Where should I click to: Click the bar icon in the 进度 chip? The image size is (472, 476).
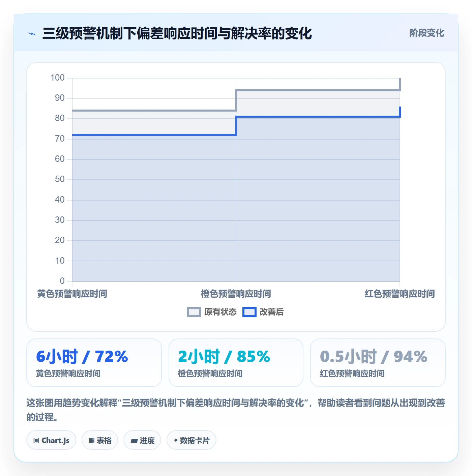click(x=134, y=441)
